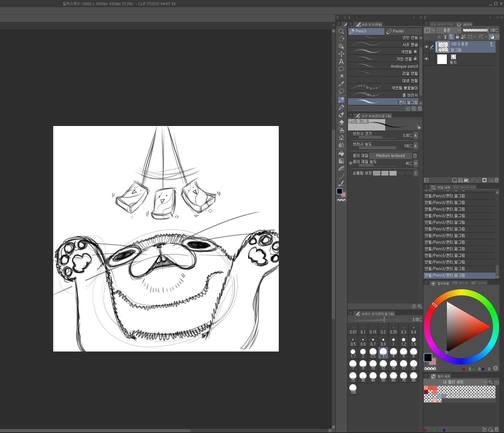504x433 pixels.
Task: Select the Airbrush spray tool
Action: point(341,130)
